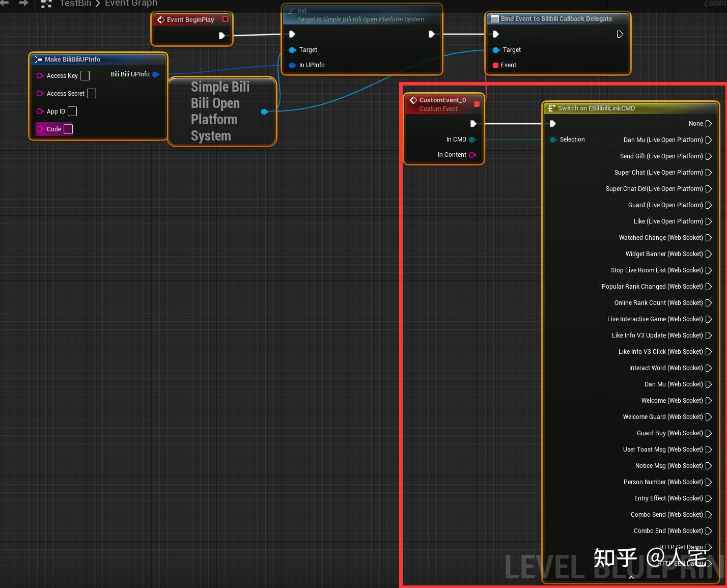Click the Selection input pin on Switch node

[x=553, y=139]
